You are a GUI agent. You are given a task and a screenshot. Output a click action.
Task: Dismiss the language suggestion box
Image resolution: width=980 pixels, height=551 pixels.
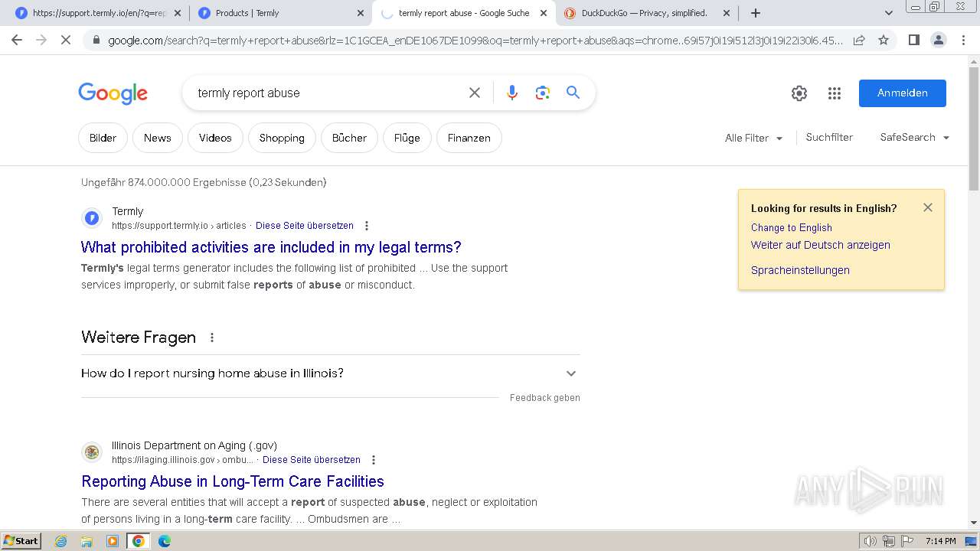(x=928, y=207)
